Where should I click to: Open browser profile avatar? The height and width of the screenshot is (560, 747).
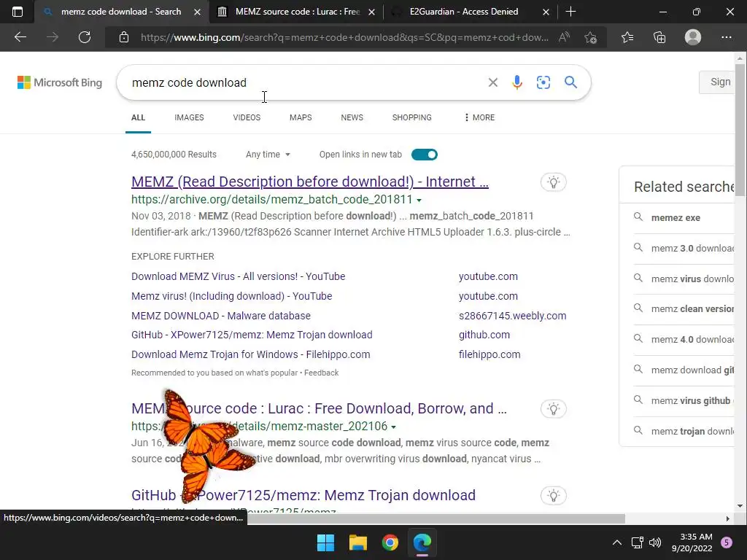coord(693,37)
